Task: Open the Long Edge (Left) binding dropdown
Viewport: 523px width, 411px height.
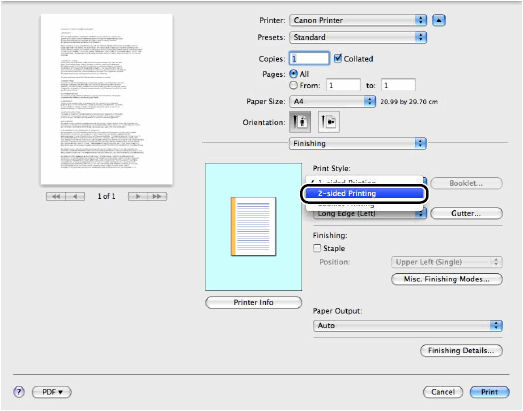Action: 370,214
